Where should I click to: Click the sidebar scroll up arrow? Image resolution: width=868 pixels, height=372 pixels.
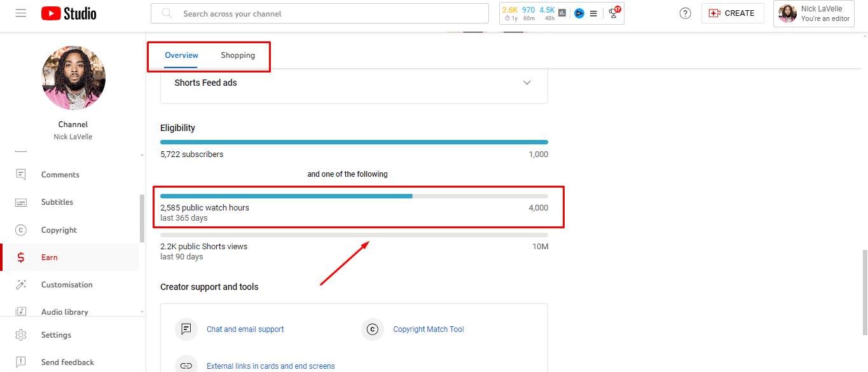(x=142, y=155)
